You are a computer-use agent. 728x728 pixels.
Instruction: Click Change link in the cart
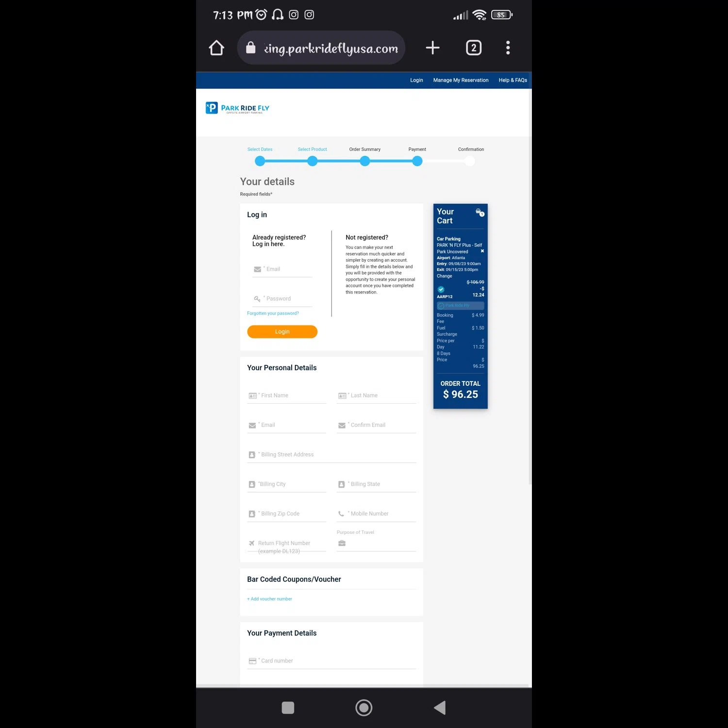444,276
